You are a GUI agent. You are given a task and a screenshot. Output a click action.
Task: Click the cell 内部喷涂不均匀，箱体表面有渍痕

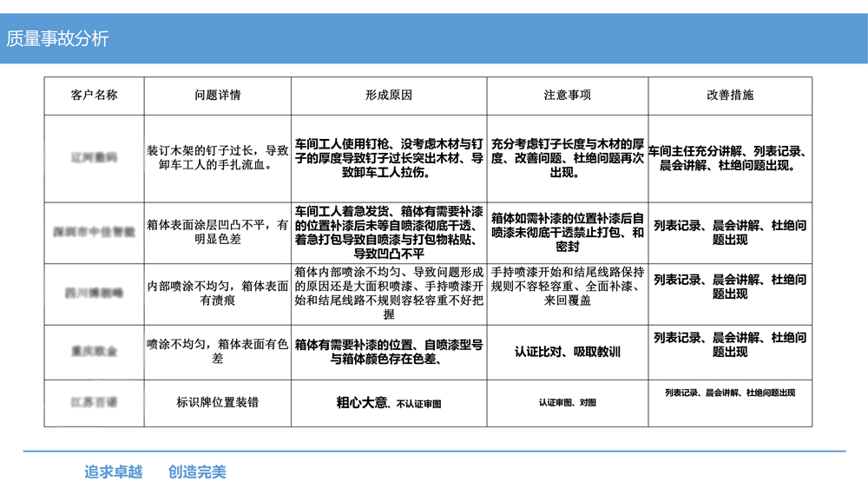[x=218, y=293]
